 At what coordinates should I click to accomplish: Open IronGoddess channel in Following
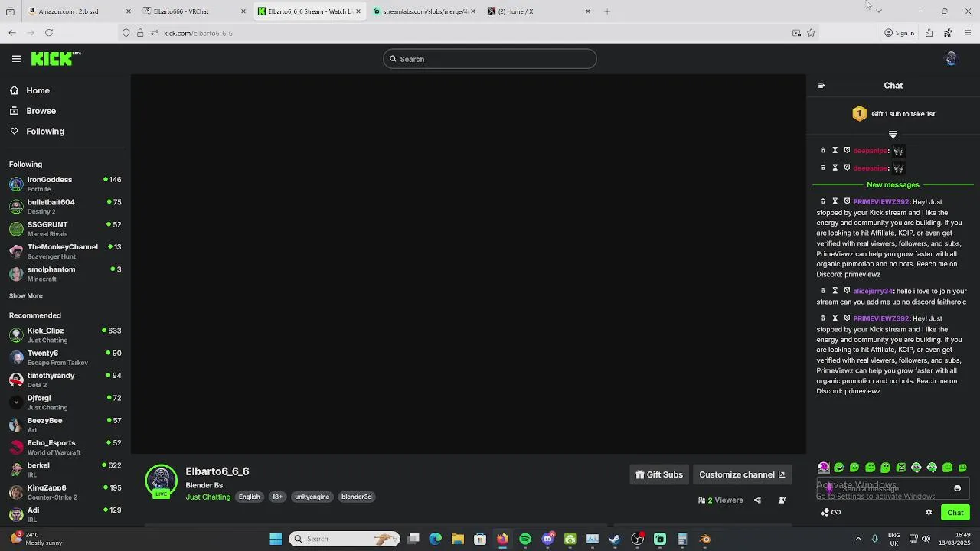click(x=65, y=184)
